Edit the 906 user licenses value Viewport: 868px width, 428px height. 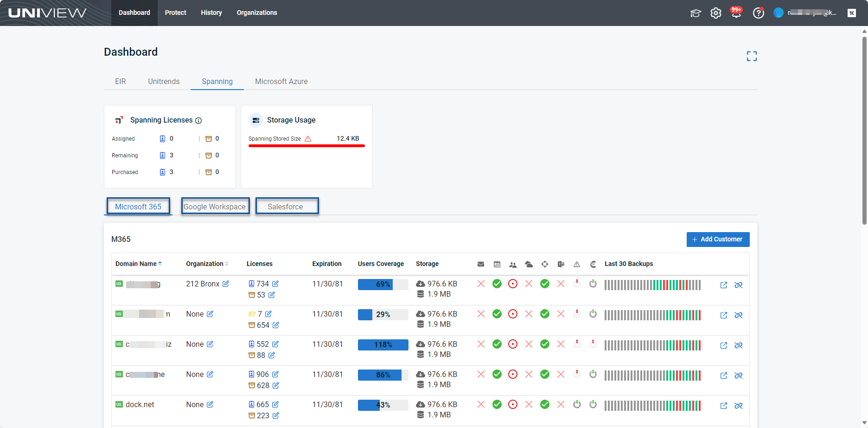[275, 374]
